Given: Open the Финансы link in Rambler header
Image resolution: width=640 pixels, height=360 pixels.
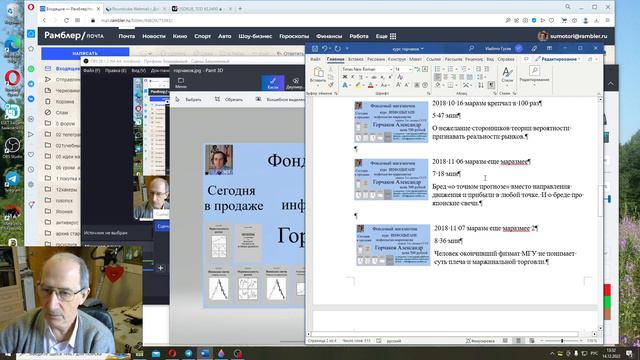Looking at the screenshot, I should (329, 36).
